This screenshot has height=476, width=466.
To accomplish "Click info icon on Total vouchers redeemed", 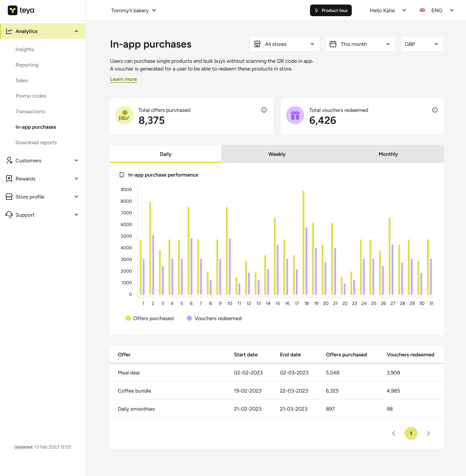I will click(x=435, y=110).
